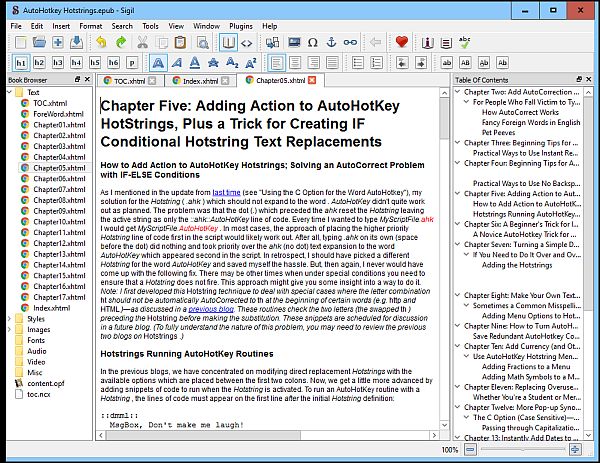
Task: Click the editor vertical scrollbar thumb
Action: [x=444, y=119]
